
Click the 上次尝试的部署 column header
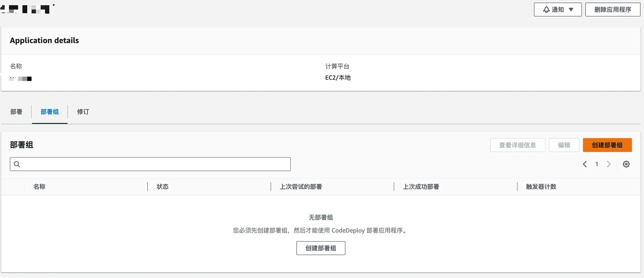tap(301, 187)
